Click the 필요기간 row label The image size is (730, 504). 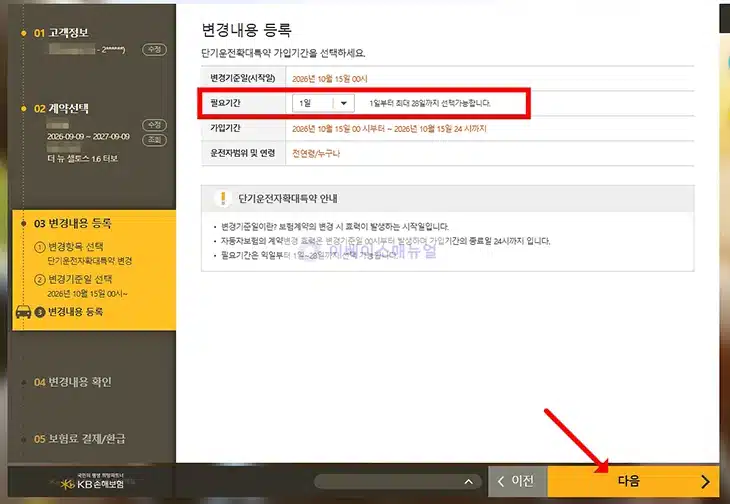pyautogui.click(x=225, y=103)
